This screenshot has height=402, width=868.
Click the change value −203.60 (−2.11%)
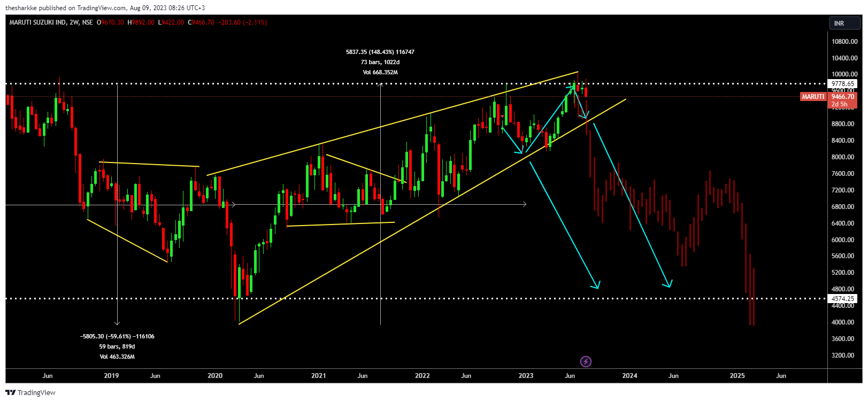click(242, 22)
